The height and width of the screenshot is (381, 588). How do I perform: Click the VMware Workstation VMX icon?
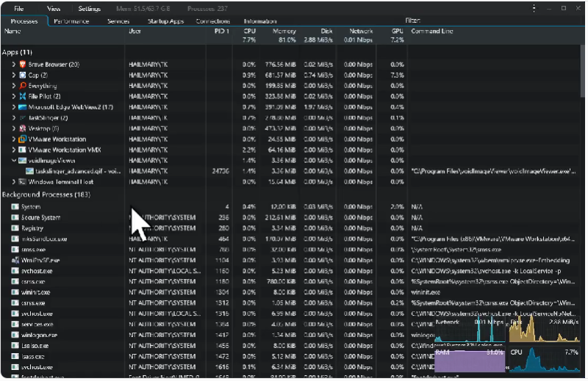23,150
